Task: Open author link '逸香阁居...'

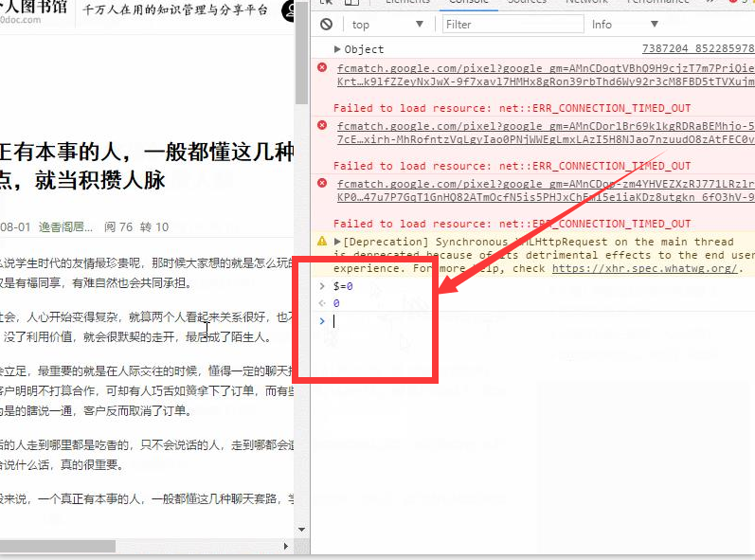Action: [65, 226]
